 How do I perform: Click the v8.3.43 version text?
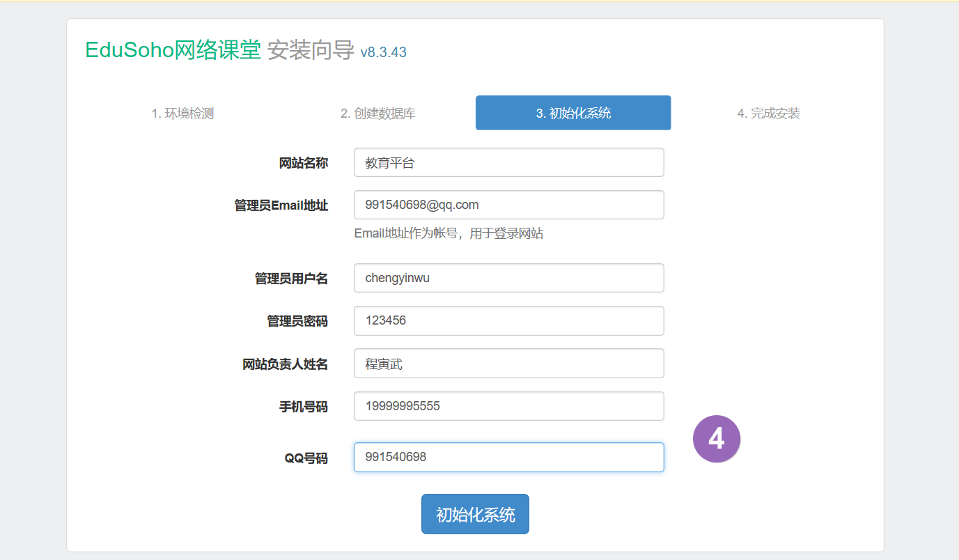383,52
